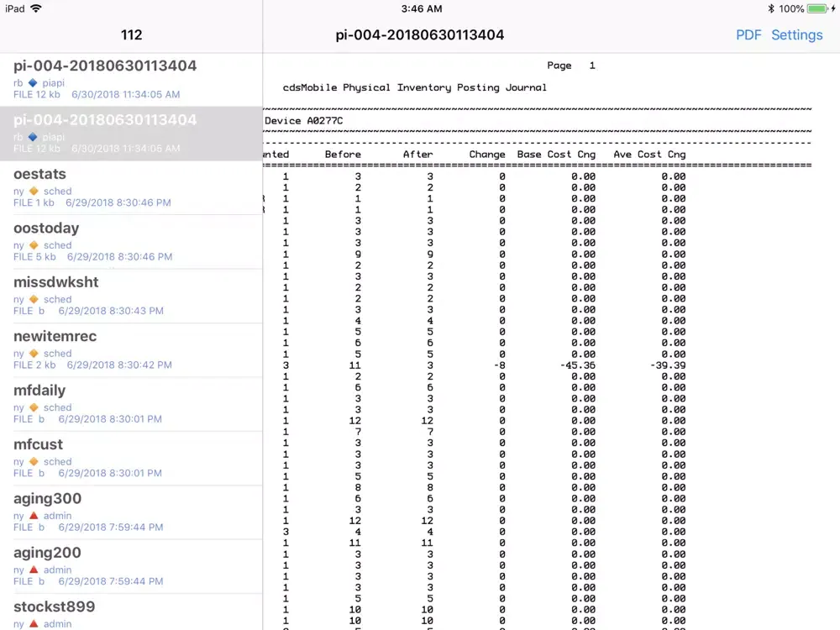Image resolution: width=840 pixels, height=630 pixels.
Task: Tap the 112 list count header
Action: (x=131, y=34)
